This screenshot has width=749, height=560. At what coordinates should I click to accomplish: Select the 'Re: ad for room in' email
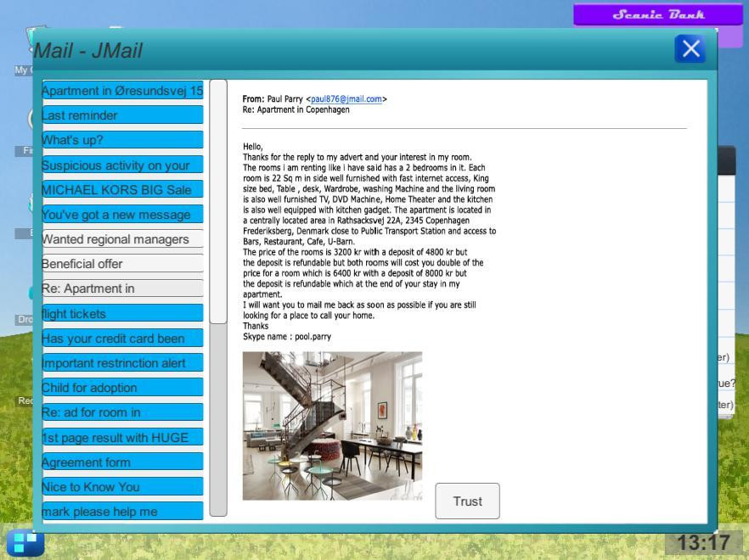pos(122,412)
